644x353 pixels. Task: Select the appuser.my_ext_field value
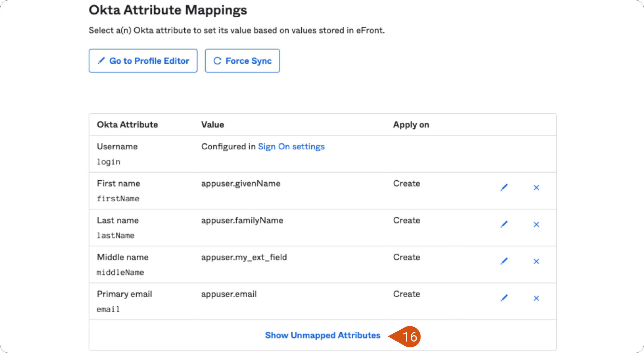click(244, 257)
